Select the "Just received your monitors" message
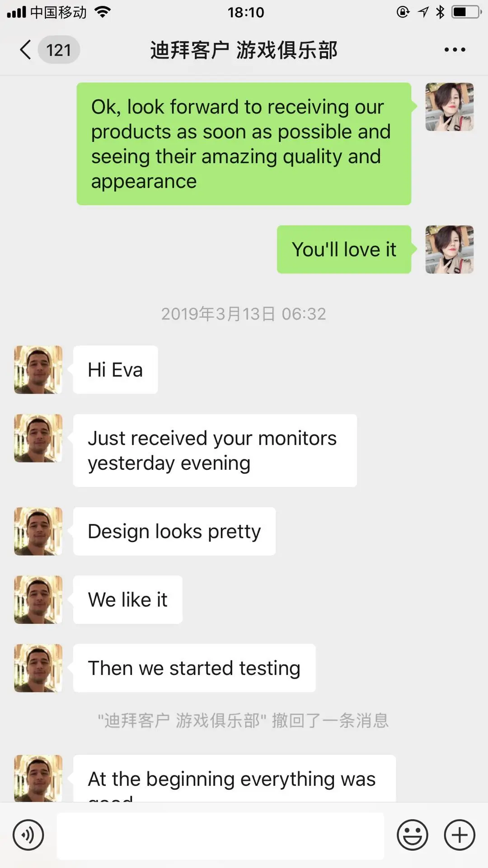The width and height of the screenshot is (488, 868). [x=215, y=450]
